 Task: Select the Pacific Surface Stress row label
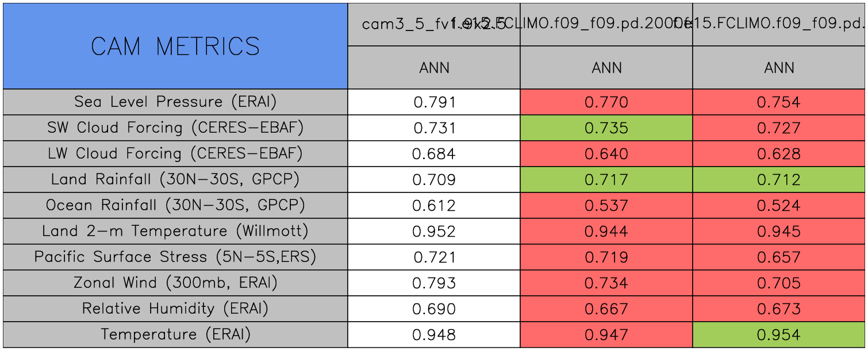pyautogui.click(x=175, y=257)
